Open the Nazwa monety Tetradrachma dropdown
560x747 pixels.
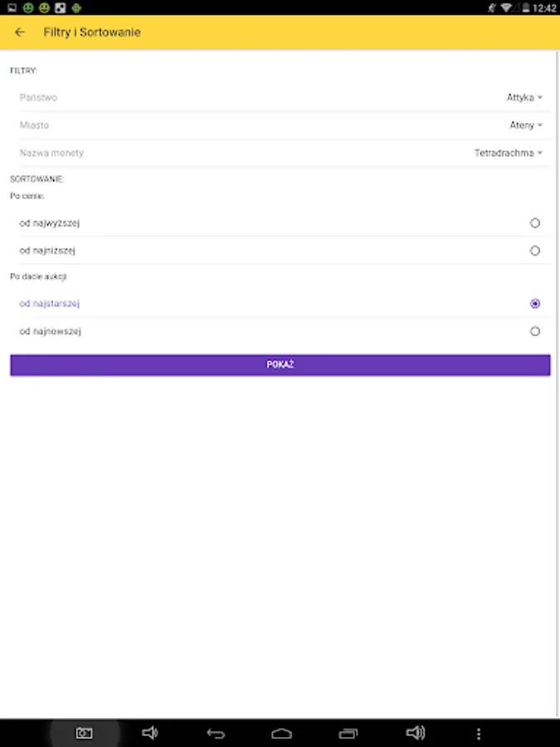click(508, 153)
